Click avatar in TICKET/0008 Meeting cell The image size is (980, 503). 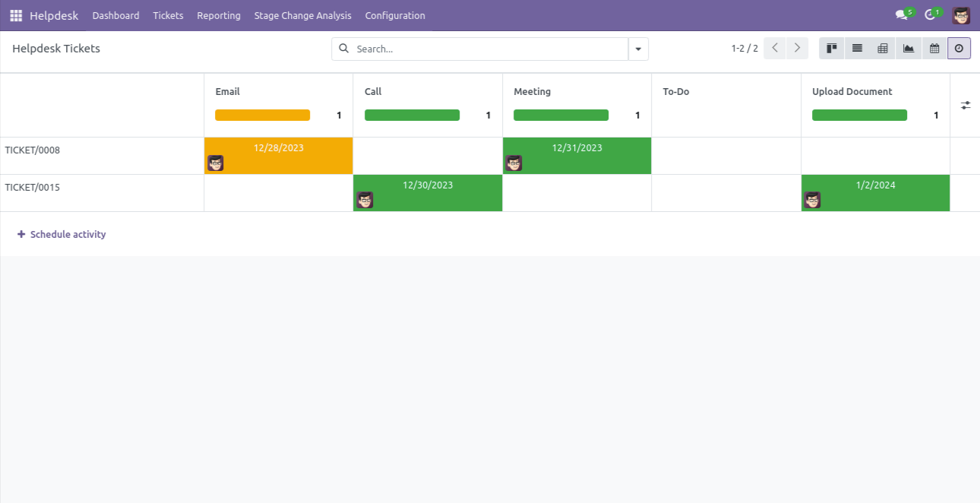(x=514, y=163)
